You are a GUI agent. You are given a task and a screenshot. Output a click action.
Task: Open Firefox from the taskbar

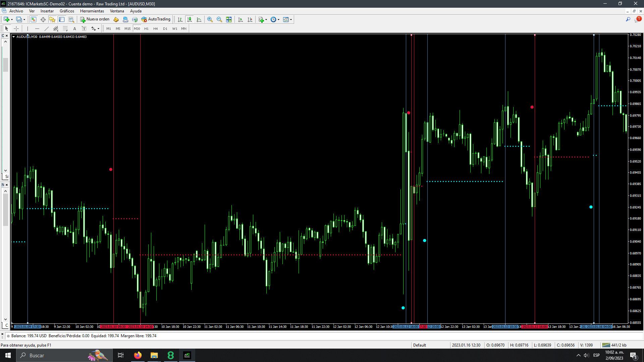pos(138,355)
